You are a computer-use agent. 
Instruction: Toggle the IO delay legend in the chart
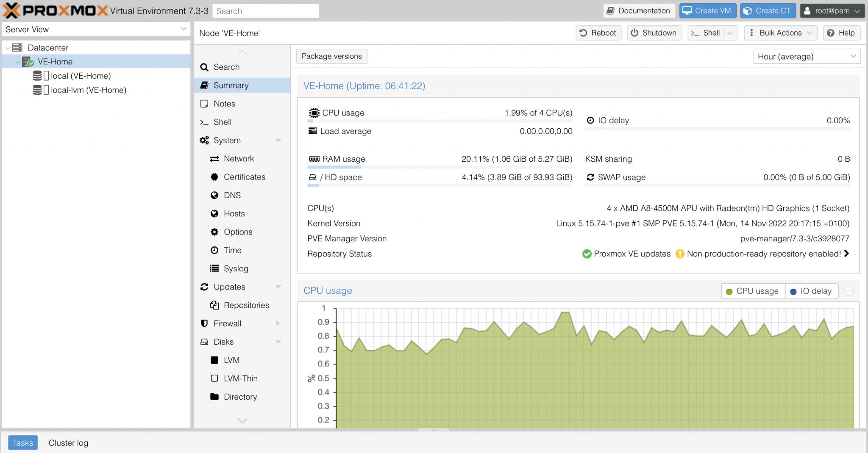coord(812,291)
